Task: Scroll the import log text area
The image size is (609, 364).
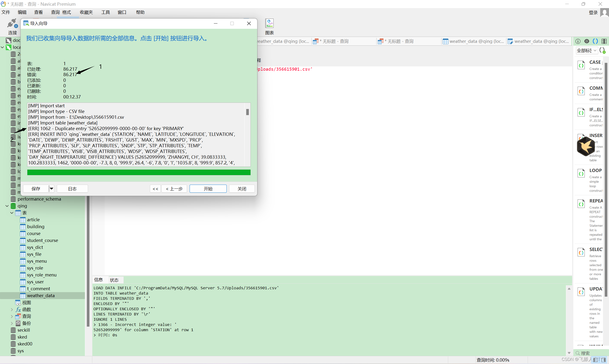Action: click(247, 112)
